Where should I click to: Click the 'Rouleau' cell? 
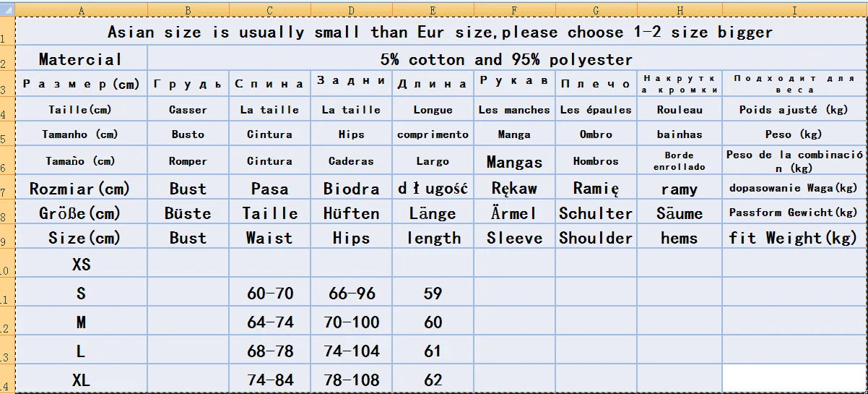(680, 109)
